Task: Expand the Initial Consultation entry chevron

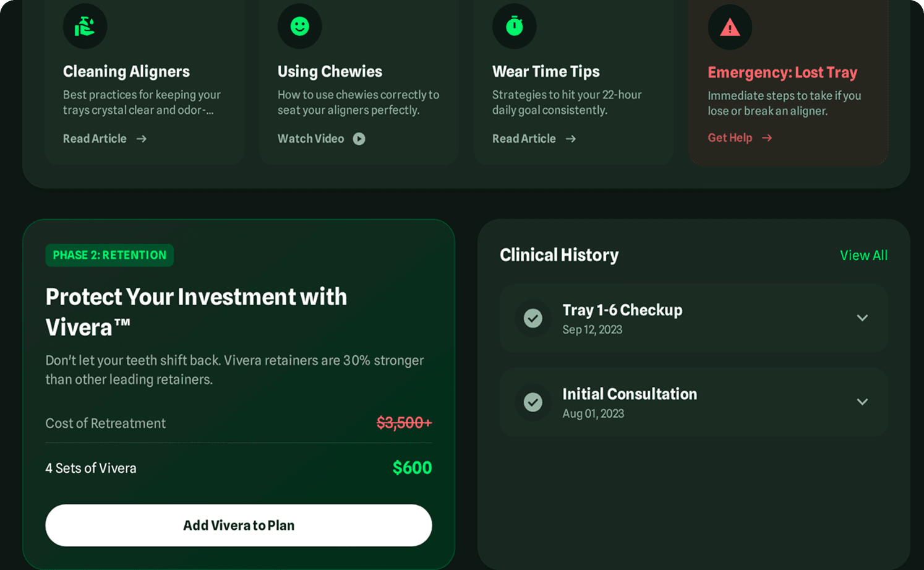Action: (862, 402)
